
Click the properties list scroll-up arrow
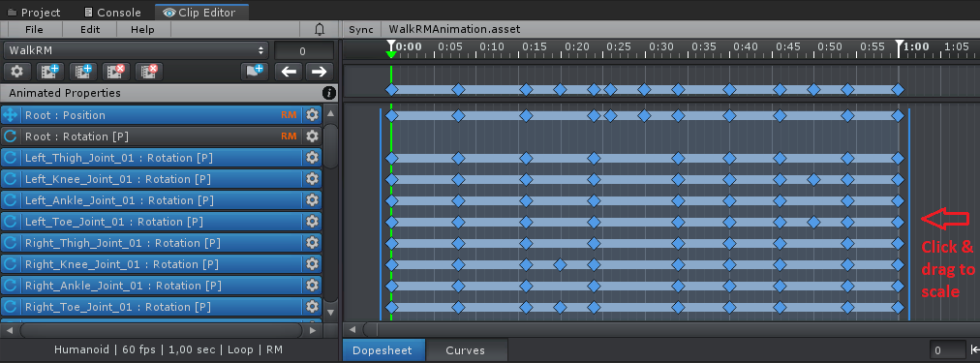[x=330, y=114]
